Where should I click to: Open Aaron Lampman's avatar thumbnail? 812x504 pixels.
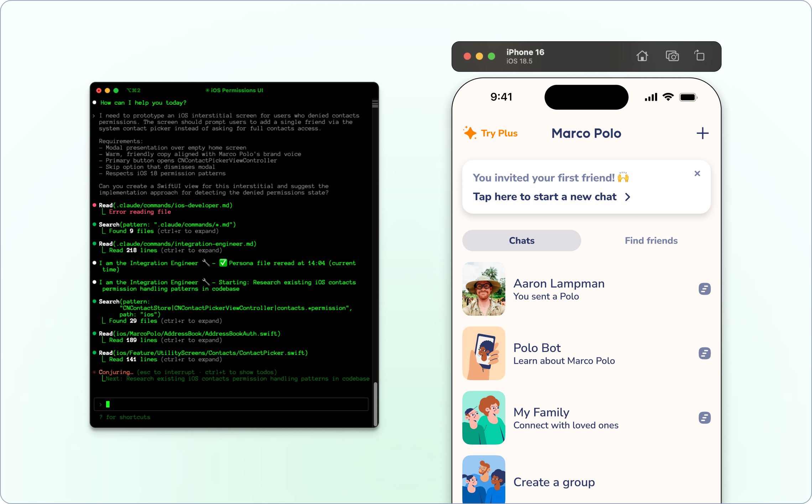point(484,289)
